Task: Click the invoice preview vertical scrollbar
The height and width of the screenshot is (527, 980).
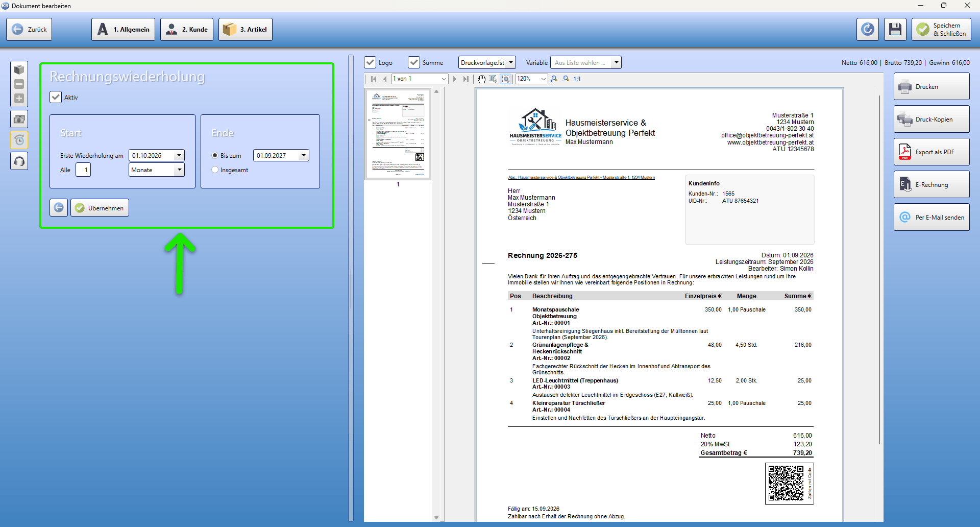Action: tap(879, 269)
